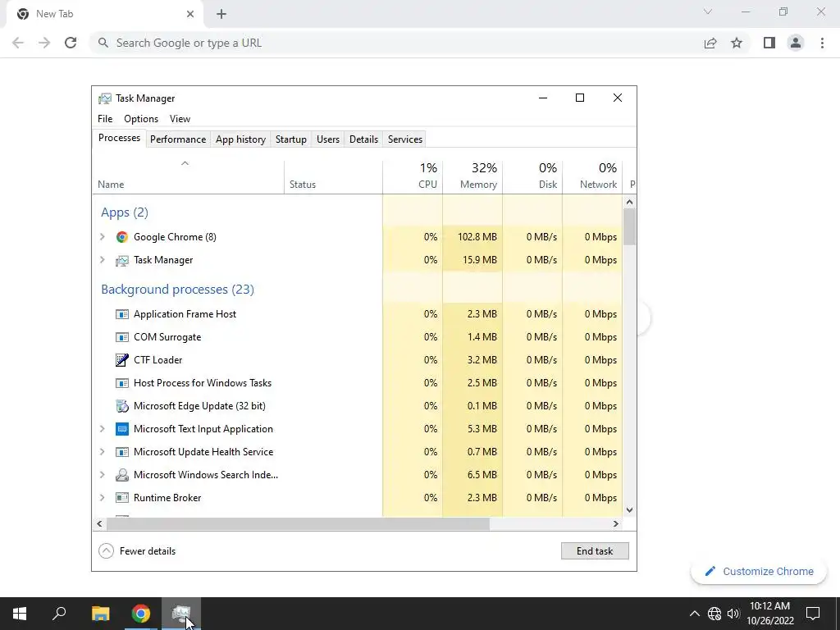Open the Windows Start menu
This screenshot has width=840, height=630.
pyautogui.click(x=20, y=614)
